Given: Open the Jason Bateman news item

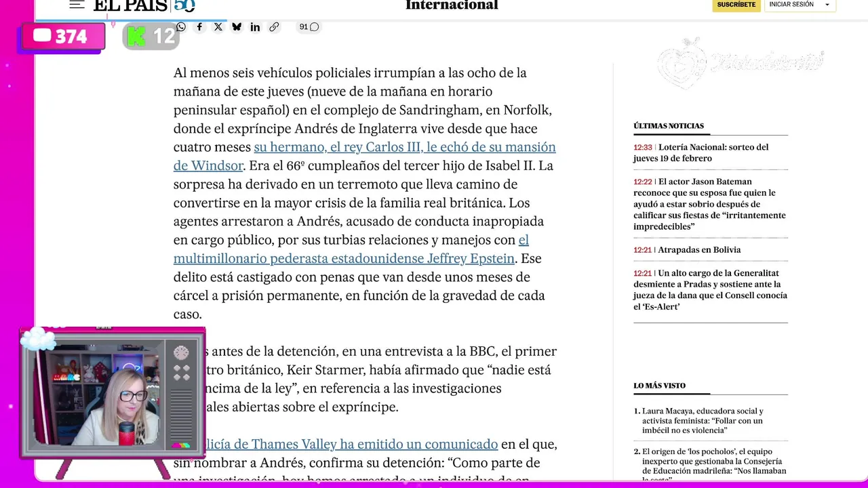Looking at the screenshot, I should [710, 204].
